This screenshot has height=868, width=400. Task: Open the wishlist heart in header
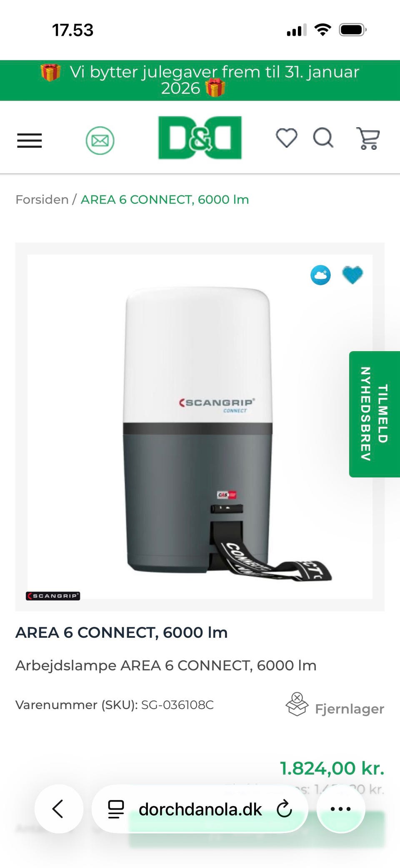tap(287, 138)
